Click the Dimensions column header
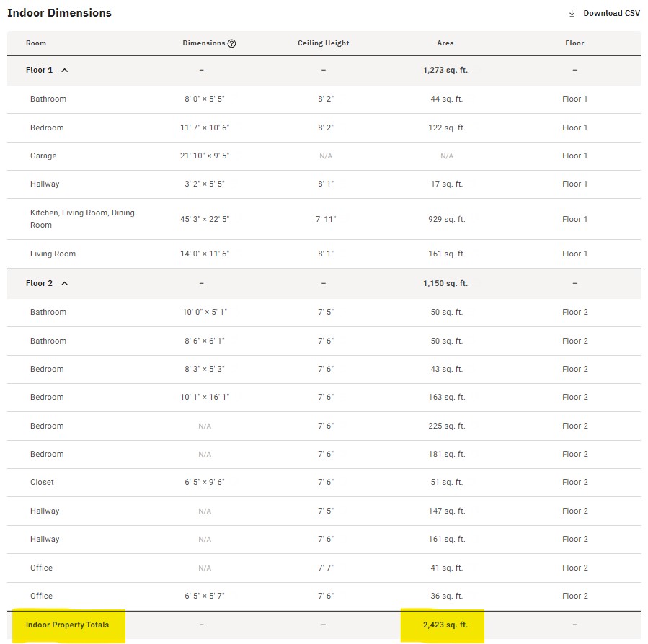Screen dimensions: 648x644 (204, 43)
